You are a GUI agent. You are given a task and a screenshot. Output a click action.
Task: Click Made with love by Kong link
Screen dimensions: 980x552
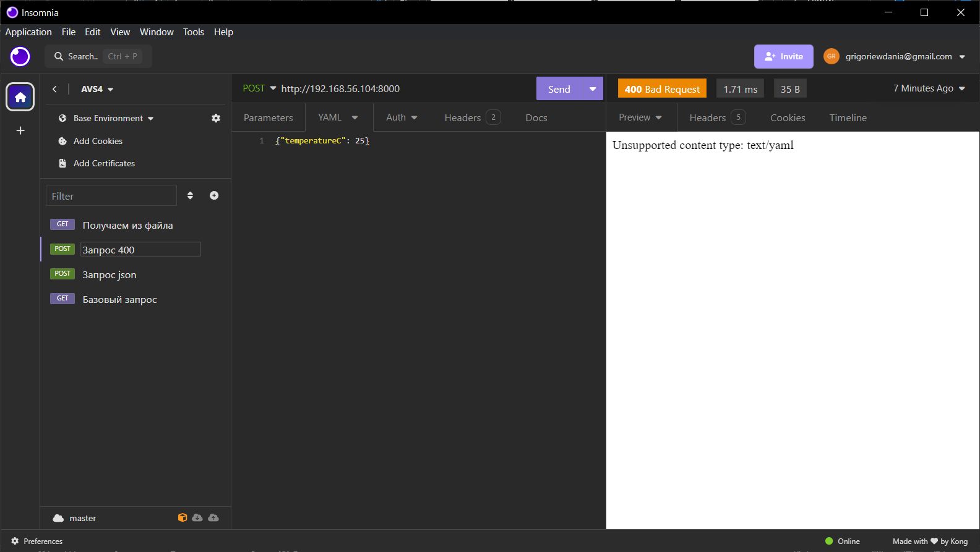pyautogui.click(x=930, y=541)
